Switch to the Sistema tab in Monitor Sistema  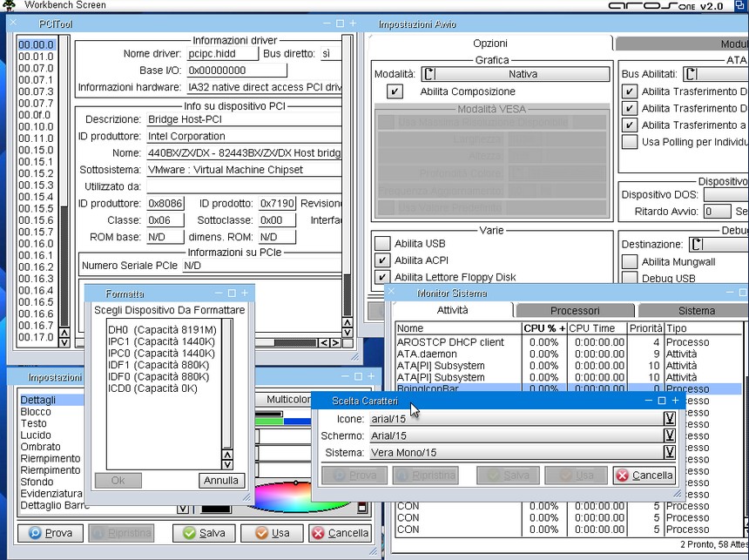pyautogui.click(x=696, y=311)
